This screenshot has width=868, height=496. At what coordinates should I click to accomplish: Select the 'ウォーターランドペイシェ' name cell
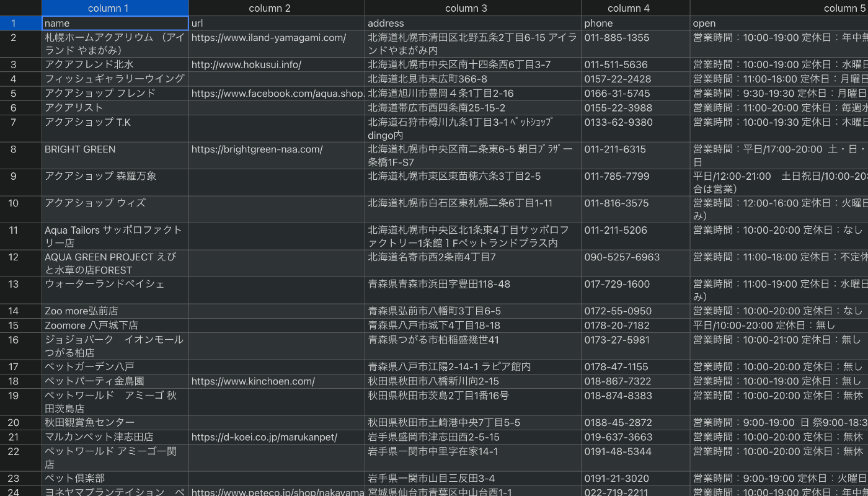pyautogui.click(x=115, y=290)
